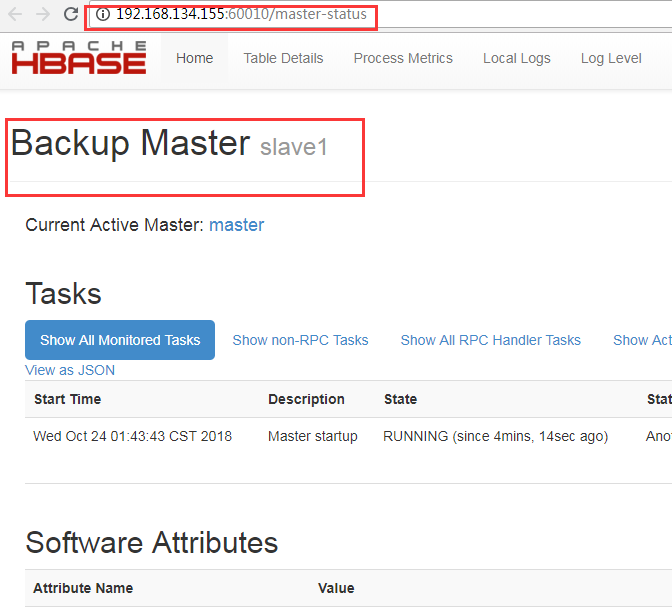Screen dimensions: 672x613
Task: Click the Apache HBase logo
Action: point(79,58)
